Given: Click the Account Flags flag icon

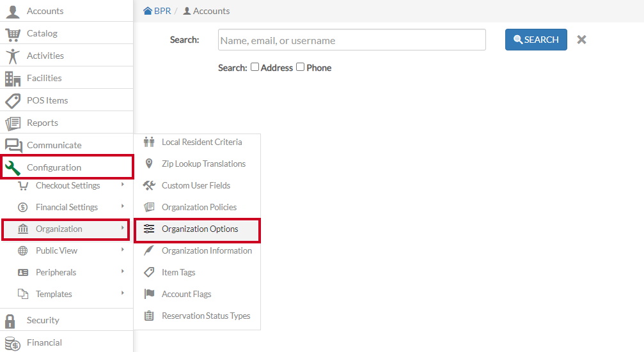Looking at the screenshot, I should 149,294.
